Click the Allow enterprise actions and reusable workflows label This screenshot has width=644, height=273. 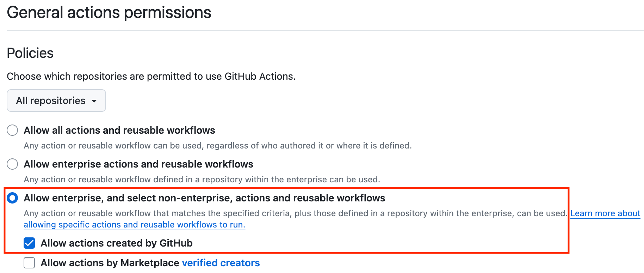pos(138,164)
